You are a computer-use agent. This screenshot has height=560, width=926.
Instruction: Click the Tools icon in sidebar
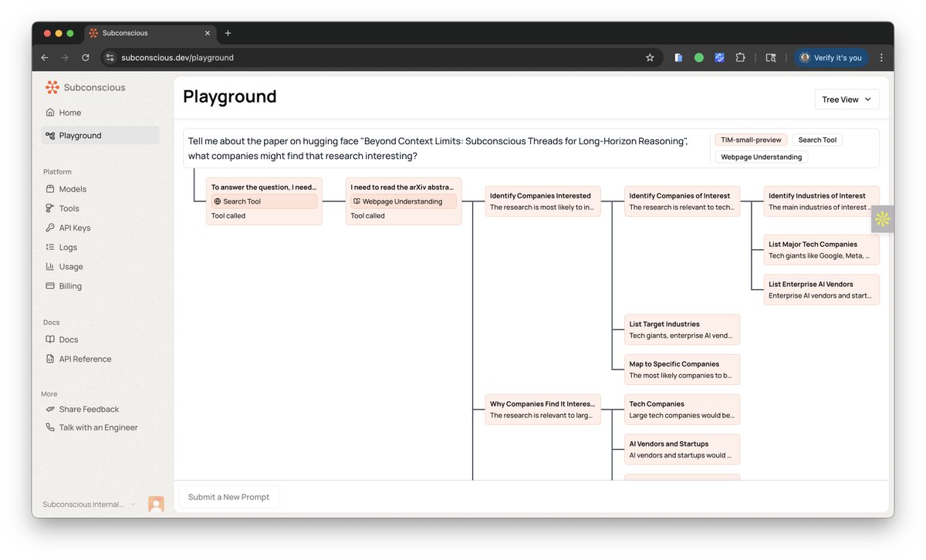[x=50, y=208]
